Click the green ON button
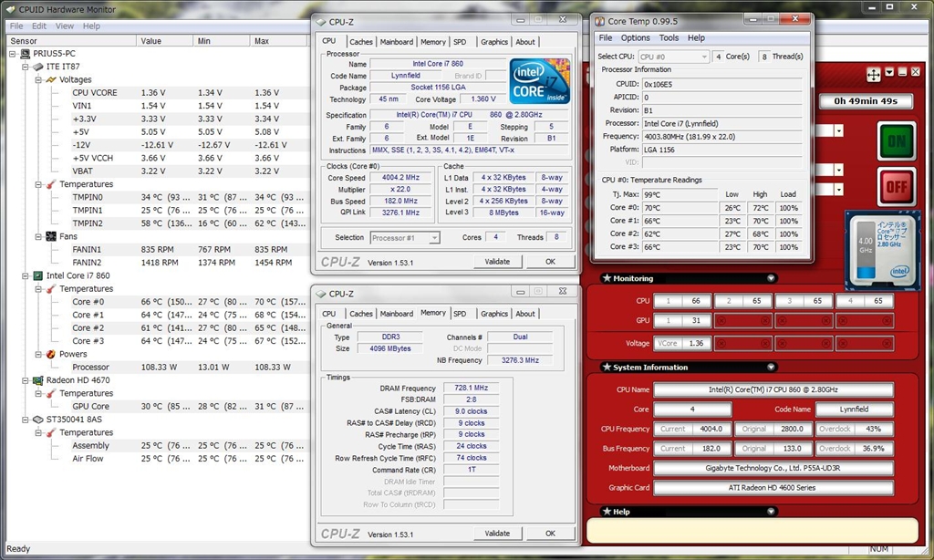 click(896, 140)
